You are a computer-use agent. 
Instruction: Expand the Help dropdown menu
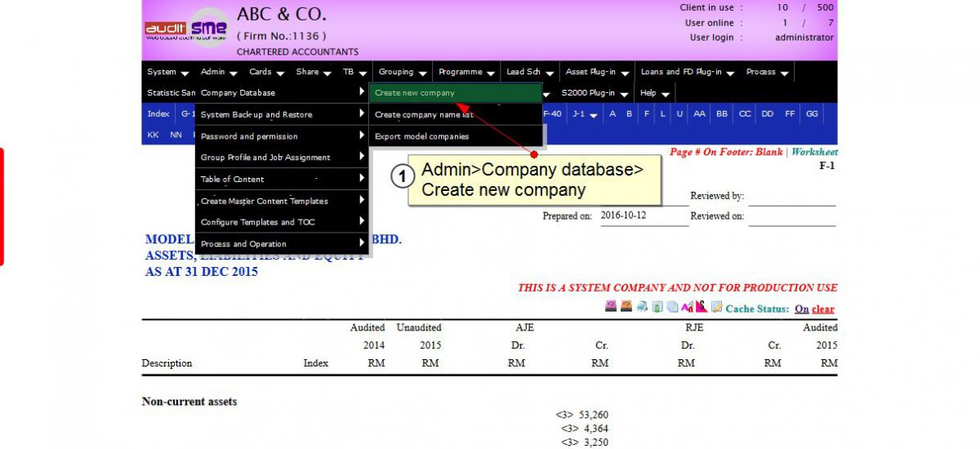click(x=654, y=93)
